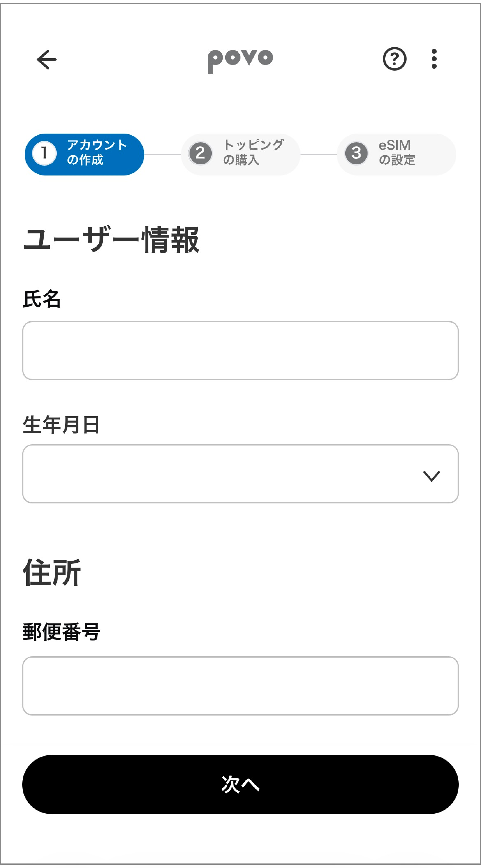Open help via question mark icon

[x=394, y=59]
